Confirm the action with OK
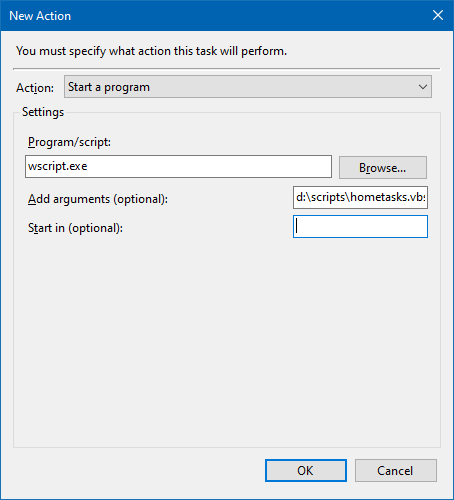 point(306,471)
